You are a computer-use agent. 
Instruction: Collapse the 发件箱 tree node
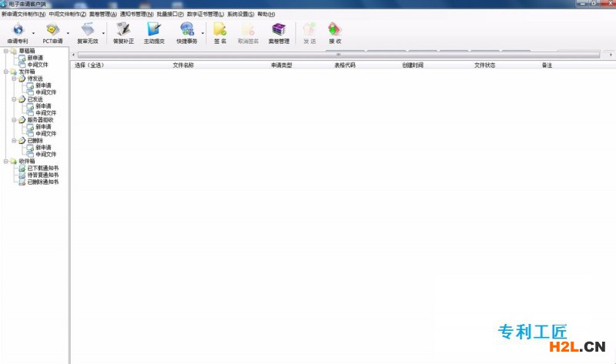5,72
